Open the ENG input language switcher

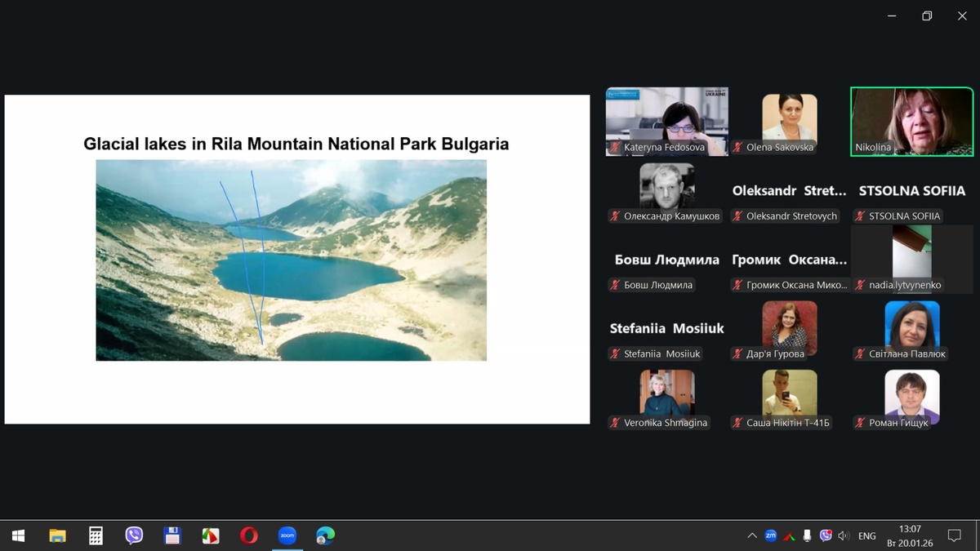click(866, 535)
